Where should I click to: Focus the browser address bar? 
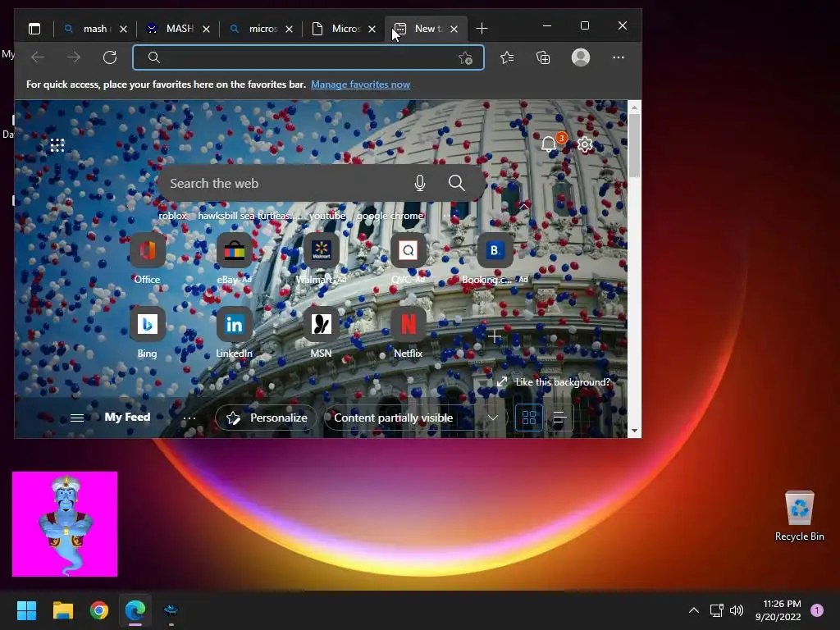pyautogui.click(x=308, y=57)
